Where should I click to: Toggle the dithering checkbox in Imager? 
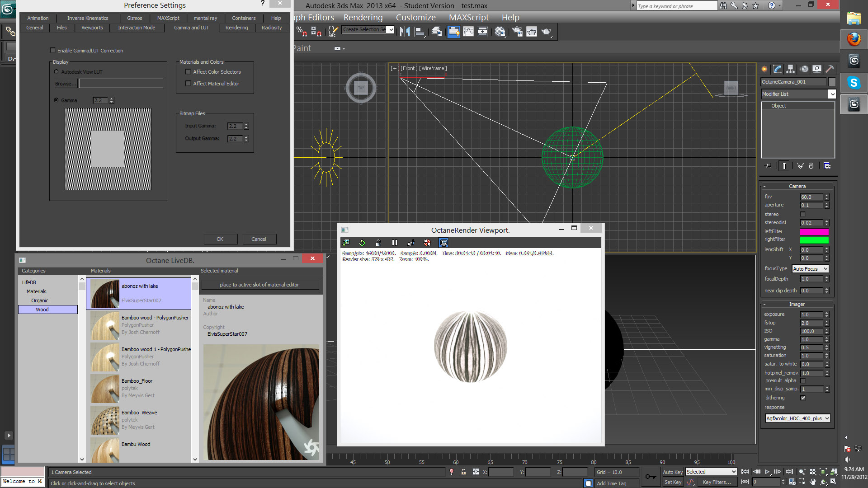click(x=803, y=398)
